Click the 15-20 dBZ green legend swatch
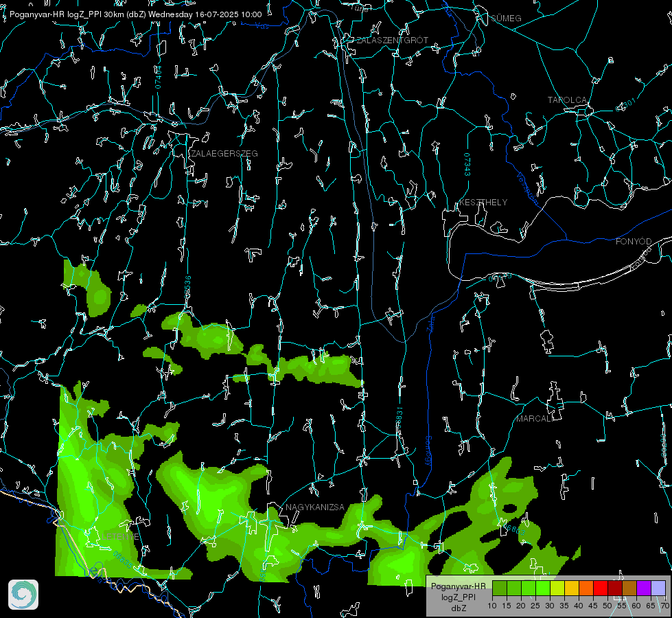This screenshot has height=618, width=672. point(514,588)
